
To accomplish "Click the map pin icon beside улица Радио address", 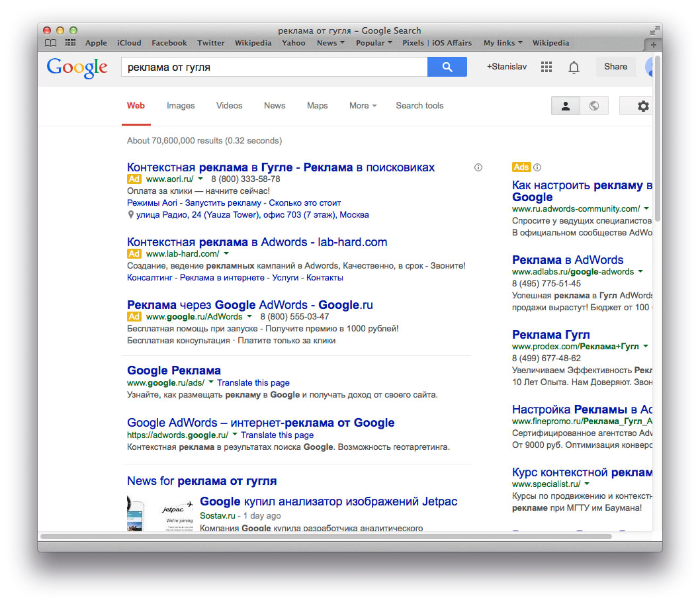I will pyautogui.click(x=130, y=215).
